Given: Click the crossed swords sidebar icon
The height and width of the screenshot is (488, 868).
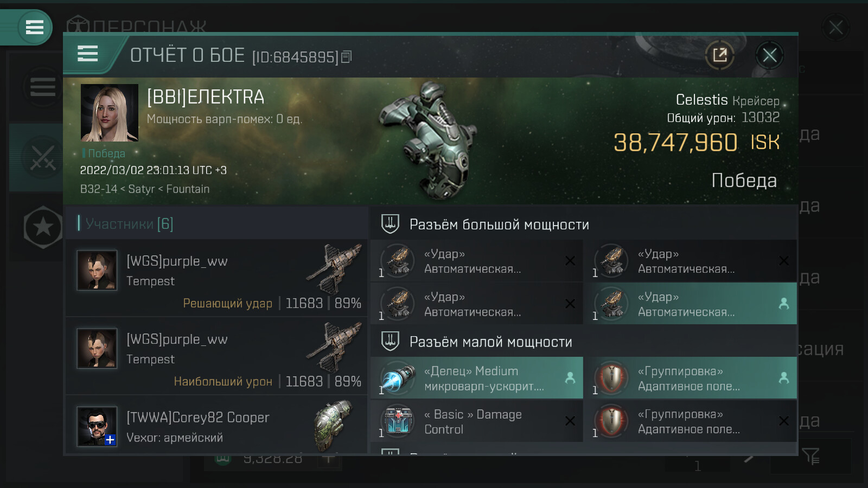Looking at the screenshot, I should 42,158.
